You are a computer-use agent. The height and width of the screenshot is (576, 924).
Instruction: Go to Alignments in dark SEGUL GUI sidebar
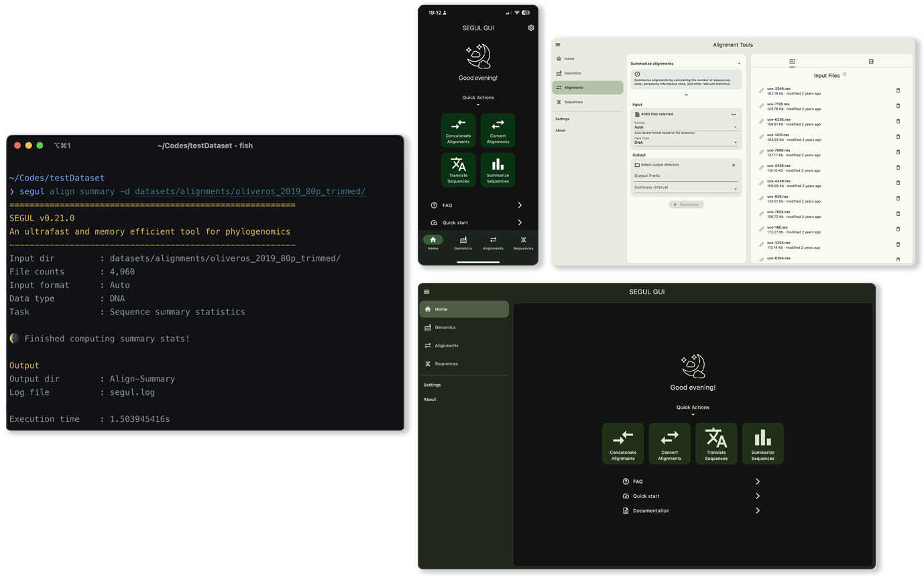(464, 345)
